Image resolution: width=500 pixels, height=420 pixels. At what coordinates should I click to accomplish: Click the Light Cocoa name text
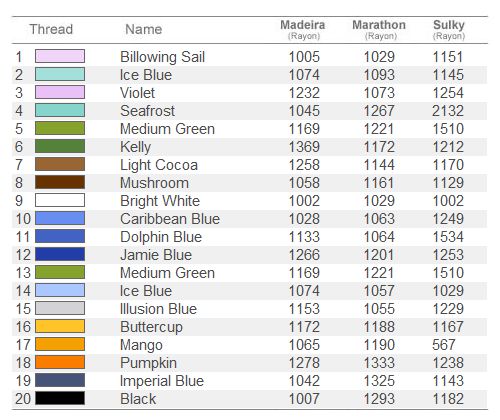point(159,165)
